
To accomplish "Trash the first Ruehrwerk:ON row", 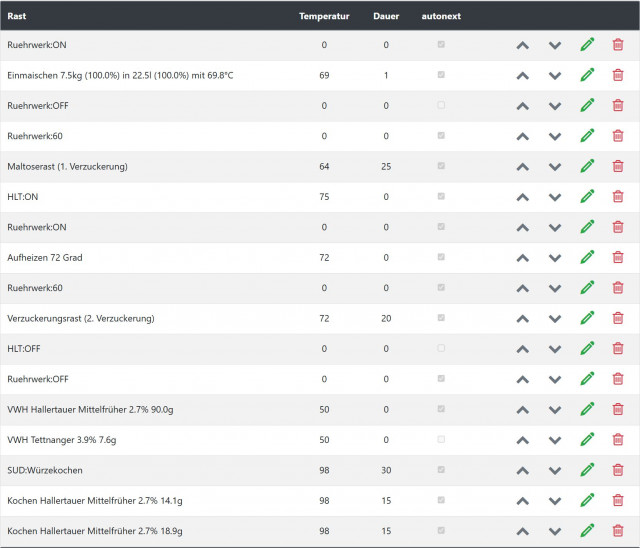I will 618,45.
